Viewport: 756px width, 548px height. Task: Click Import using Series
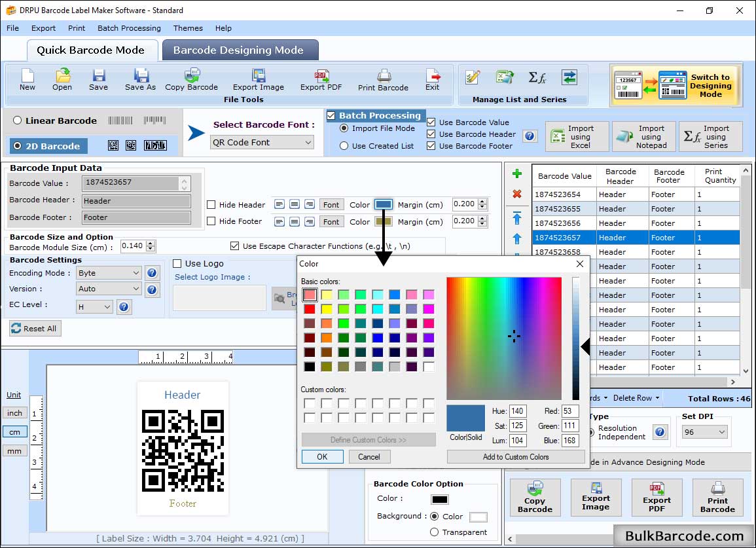(710, 137)
